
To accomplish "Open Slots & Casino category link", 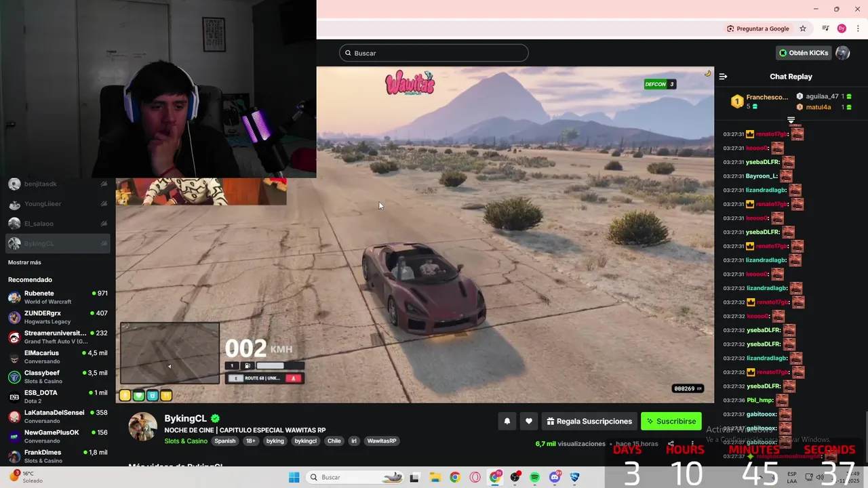I will [186, 441].
